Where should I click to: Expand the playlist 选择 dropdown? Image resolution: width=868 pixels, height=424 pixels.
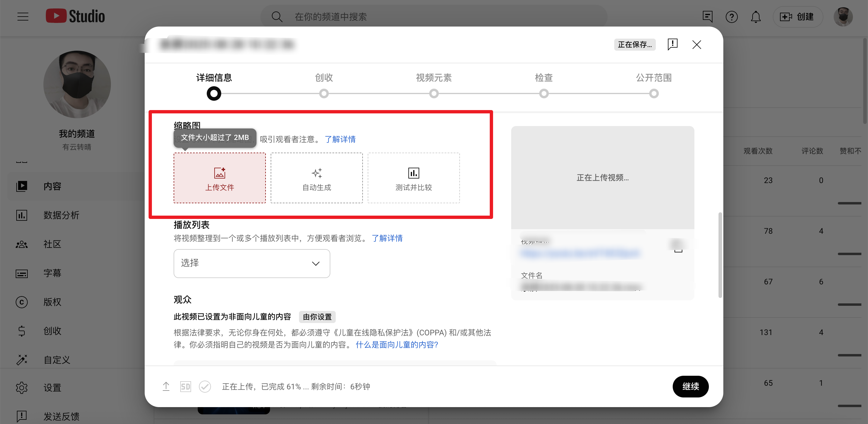point(251,263)
